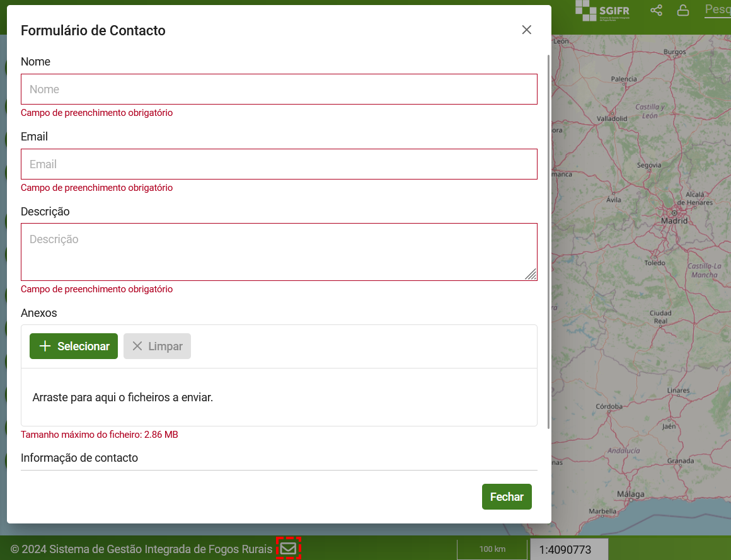Viewport: 731px width, 560px height.
Task: Click the Limpar attachments button
Action: pyautogui.click(x=157, y=346)
